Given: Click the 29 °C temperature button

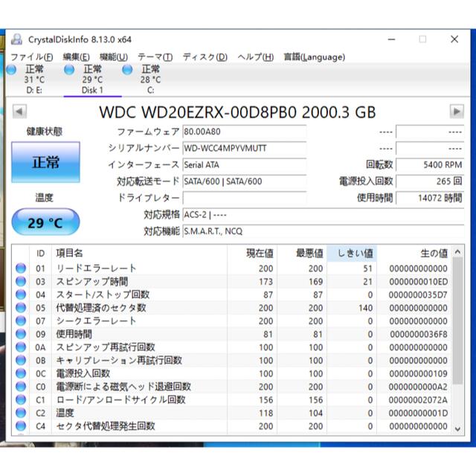Looking at the screenshot, I should point(46,222).
